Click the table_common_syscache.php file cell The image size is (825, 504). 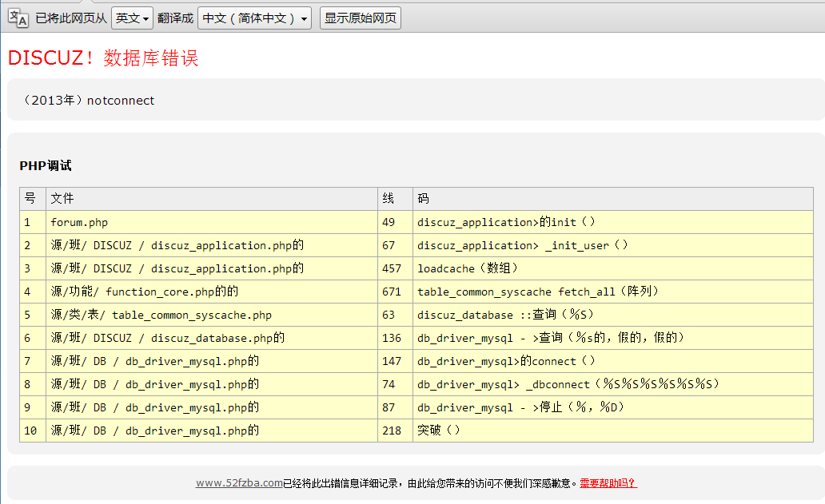(212, 315)
